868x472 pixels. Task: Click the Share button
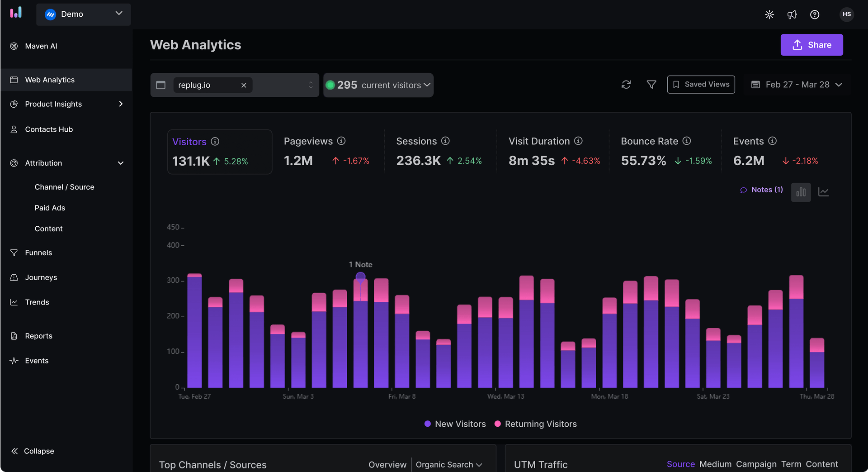point(811,45)
